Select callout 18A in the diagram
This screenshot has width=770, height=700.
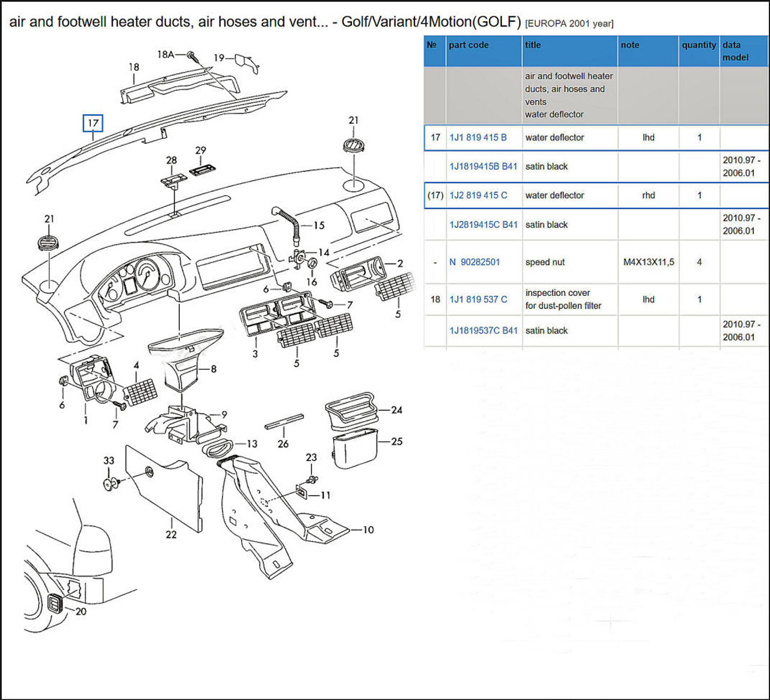coord(165,55)
